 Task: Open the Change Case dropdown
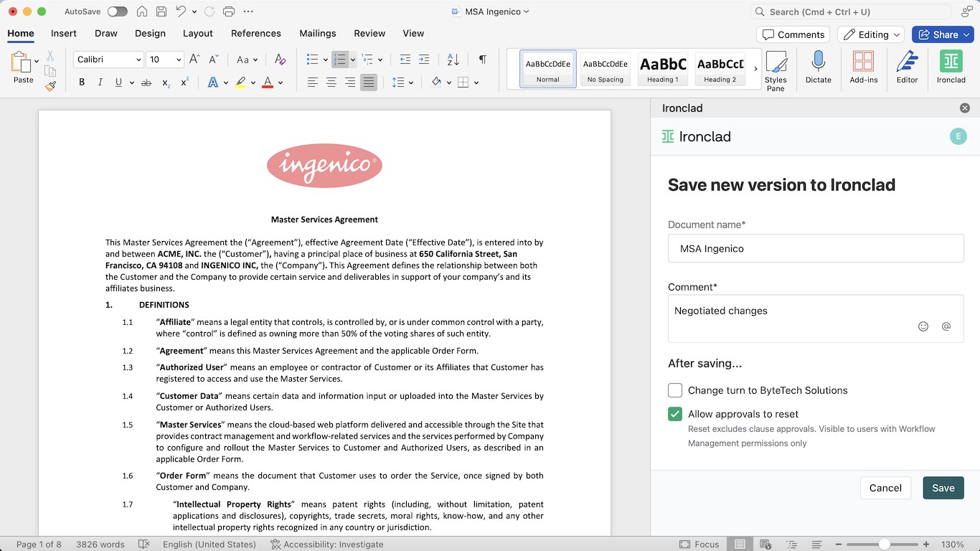[x=248, y=60]
